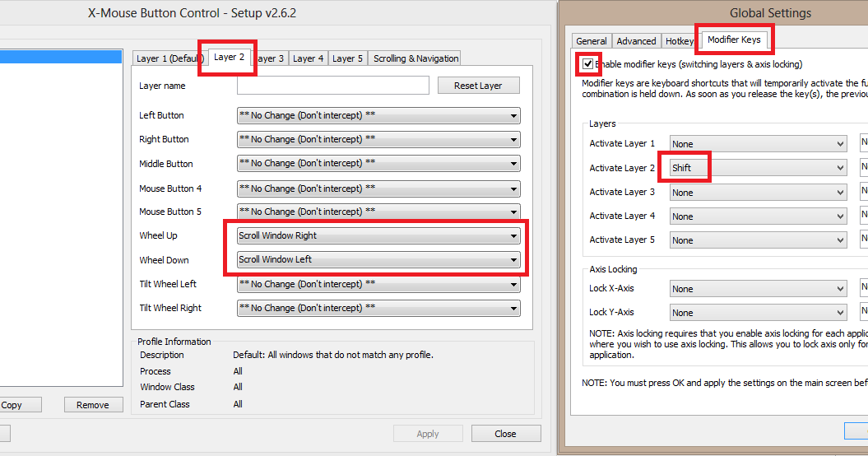This screenshot has width=868, height=456.
Task: Expand the Activate Layer 5 modifier dropdown
Action: pos(758,240)
